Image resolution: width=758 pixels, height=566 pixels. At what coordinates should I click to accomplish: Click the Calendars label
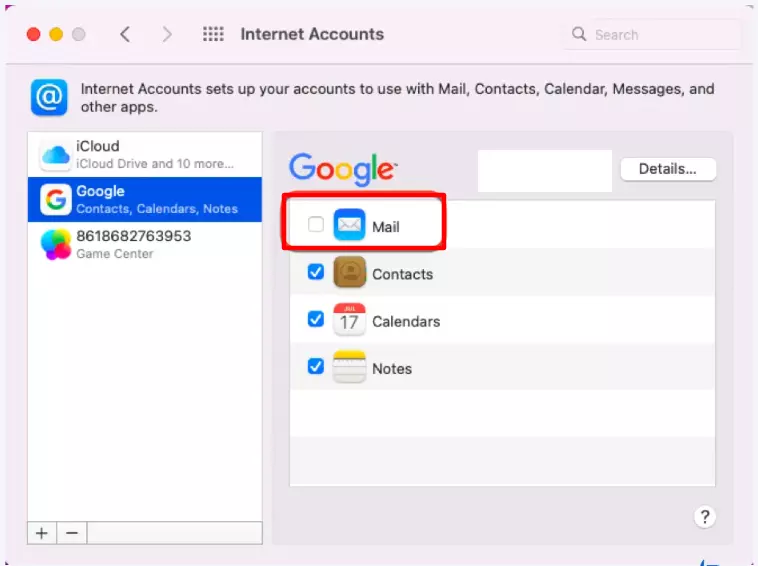[x=406, y=321]
